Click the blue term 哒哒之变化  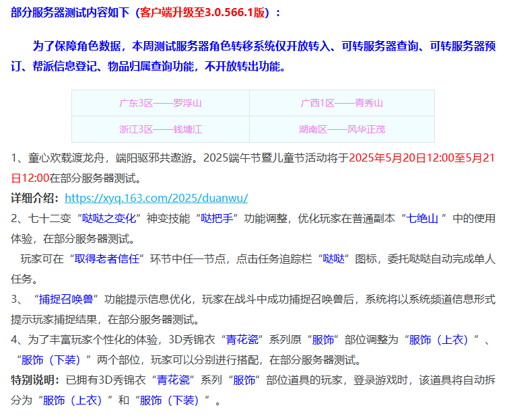point(109,219)
